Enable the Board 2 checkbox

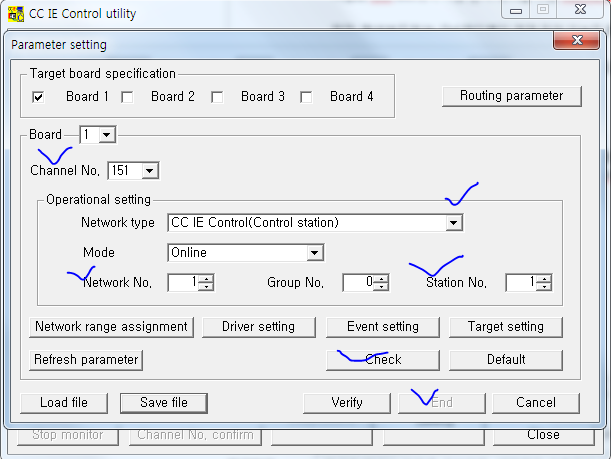127,97
